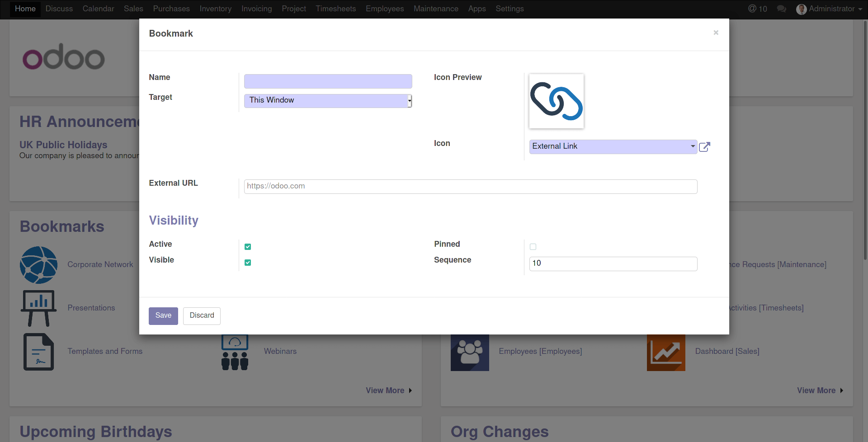
Task: Disable the Visible checkbox
Action: pyautogui.click(x=248, y=262)
